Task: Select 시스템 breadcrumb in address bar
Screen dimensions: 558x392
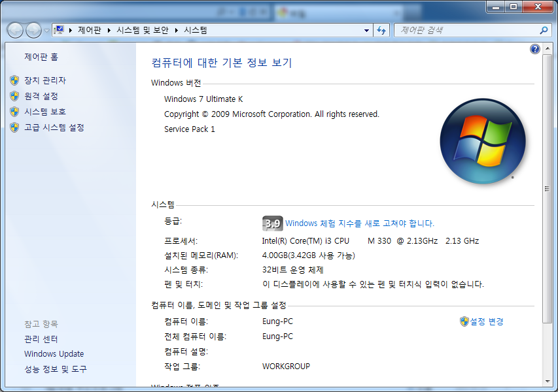Action: (196, 30)
